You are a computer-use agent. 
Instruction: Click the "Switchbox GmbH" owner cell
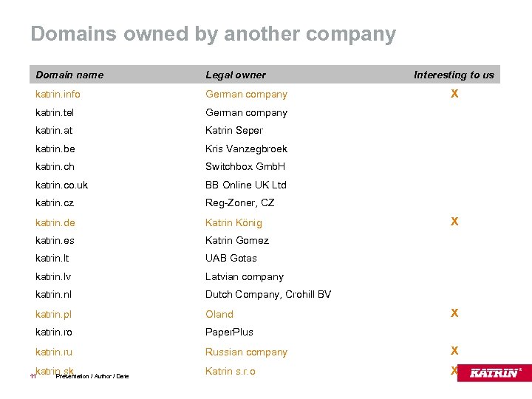[x=245, y=166]
